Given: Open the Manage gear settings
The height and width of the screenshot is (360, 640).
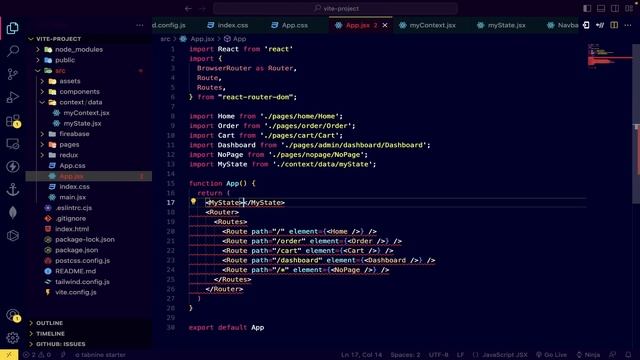Looking at the screenshot, I should point(13,338).
